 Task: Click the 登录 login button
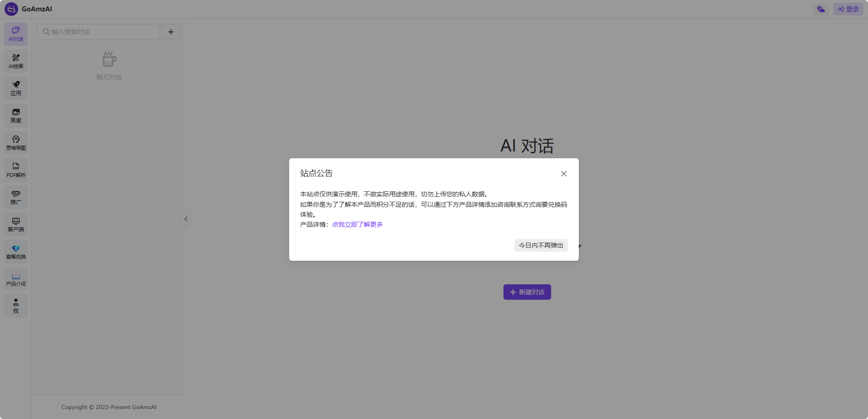click(x=848, y=9)
